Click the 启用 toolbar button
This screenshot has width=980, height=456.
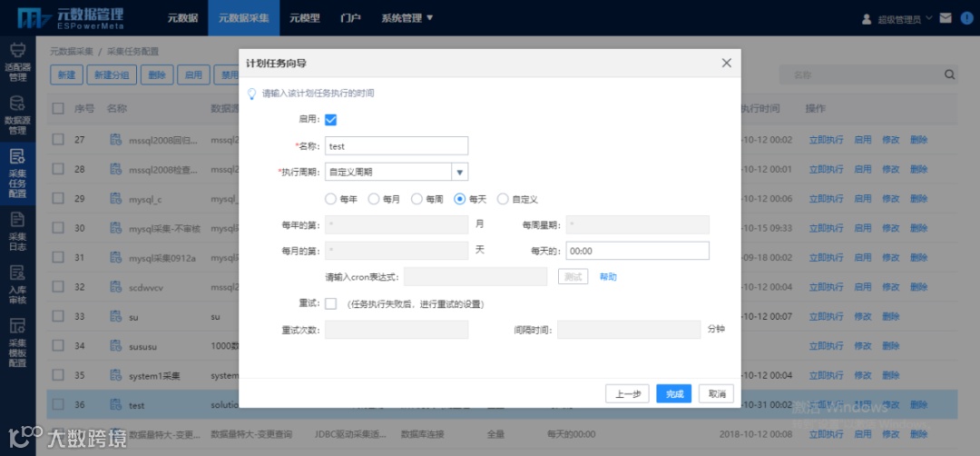(x=193, y=74)
